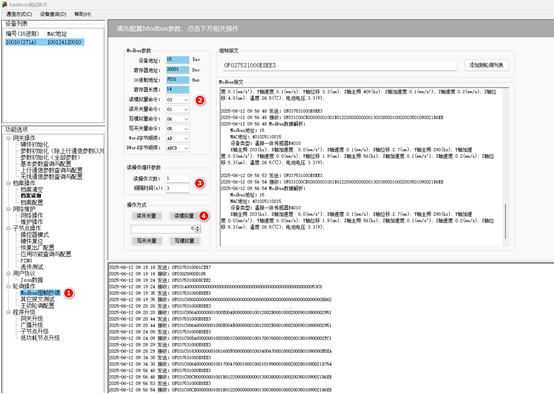
Task: Select 子节点升级 tree item
Action: pyautogui.click(x=35, y=331)
